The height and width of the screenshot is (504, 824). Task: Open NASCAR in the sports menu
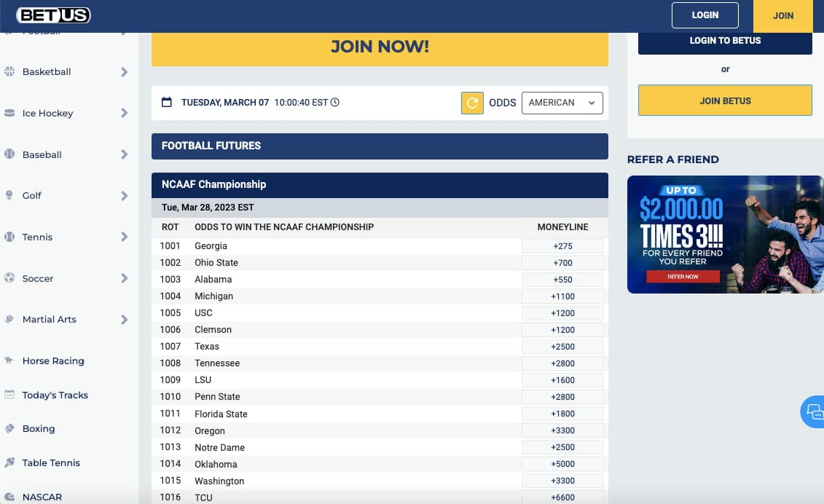(x=42, y=497)
